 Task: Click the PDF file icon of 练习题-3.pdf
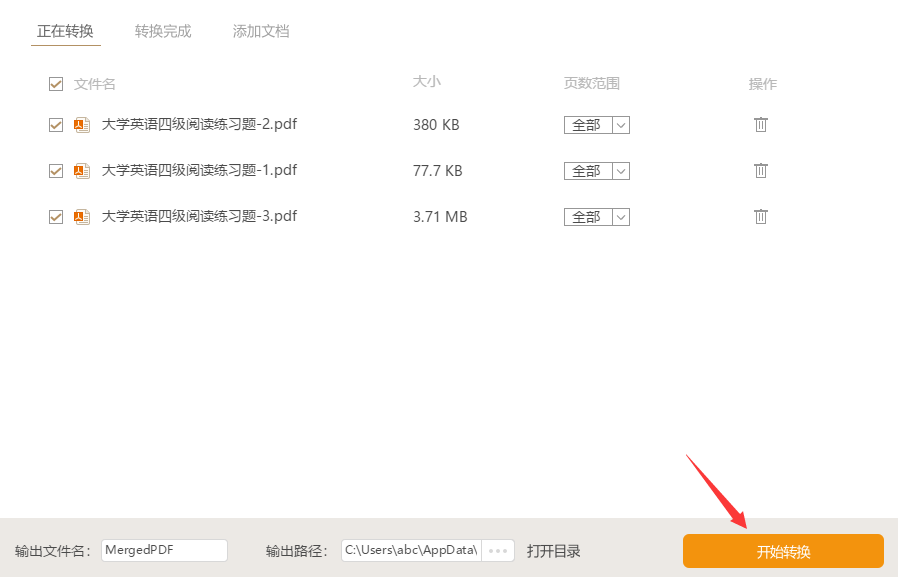[x=82, y=217]
